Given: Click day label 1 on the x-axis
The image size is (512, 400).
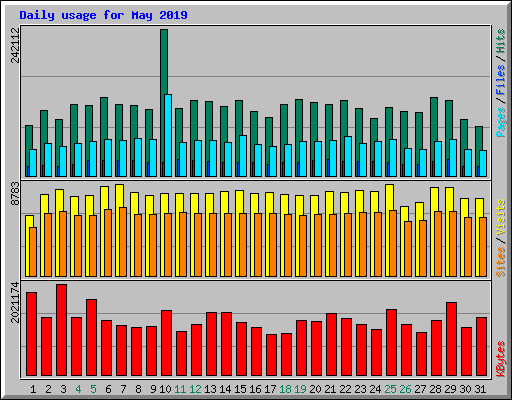Looking at the screenshot, I should coord(33,389).
